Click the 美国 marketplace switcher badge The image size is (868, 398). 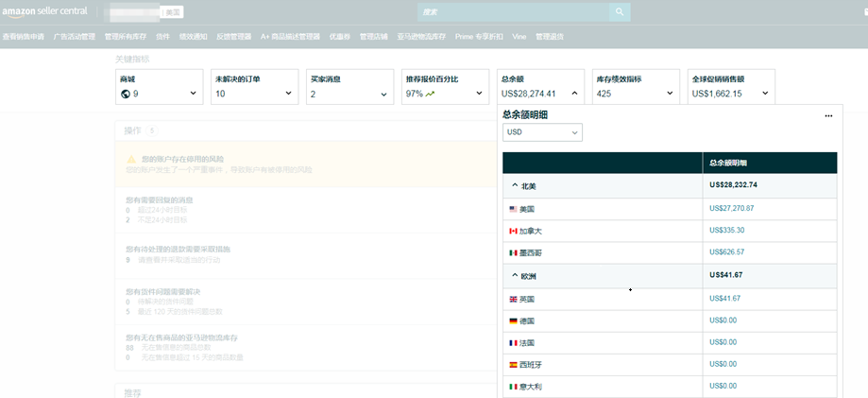(x=173, y=11)
